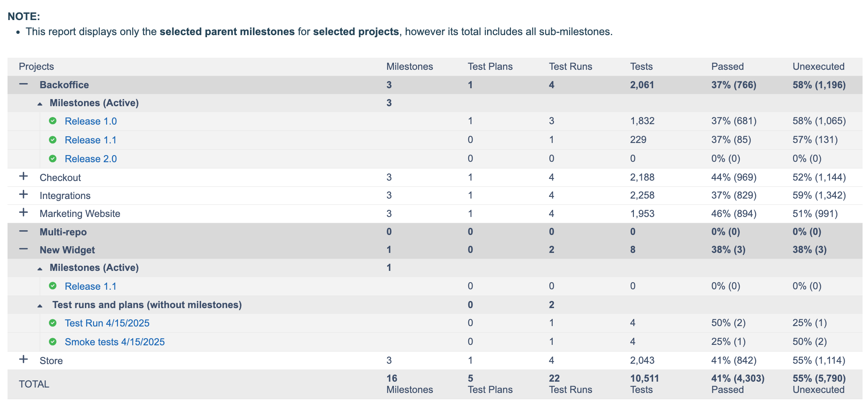Expand the Checkout project row
Screen dimensions: 868x408
point(24,177)
